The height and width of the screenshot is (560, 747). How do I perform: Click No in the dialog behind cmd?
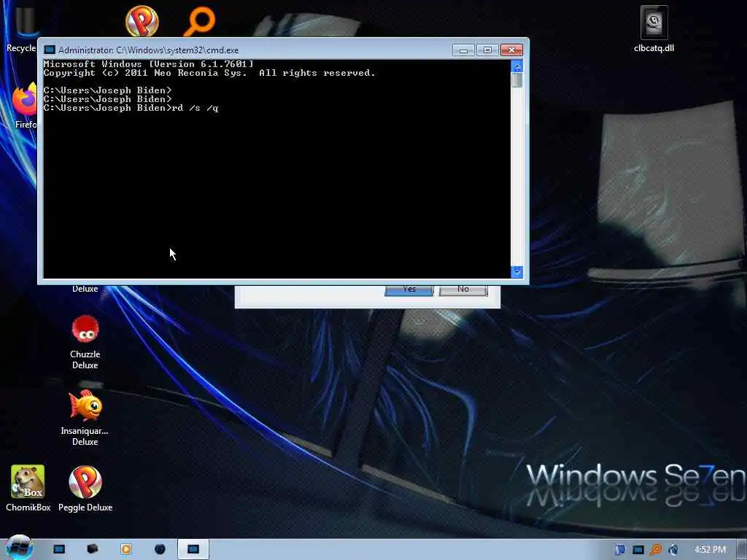(463, 290)
